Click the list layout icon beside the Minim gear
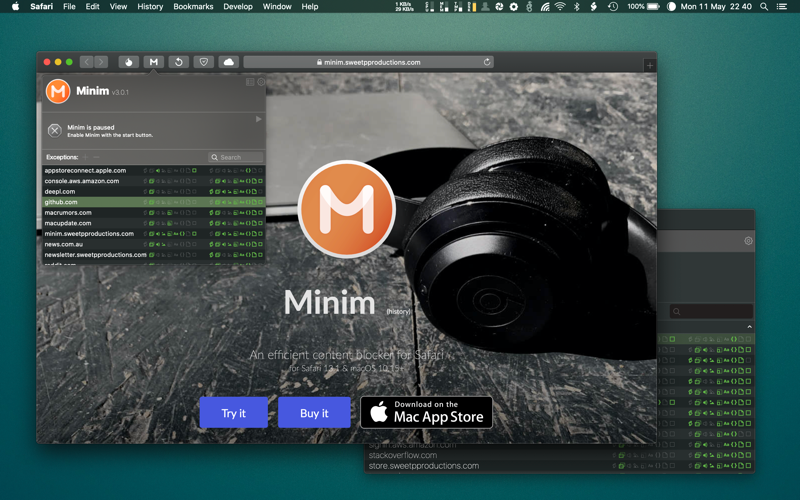 (250, 82)
